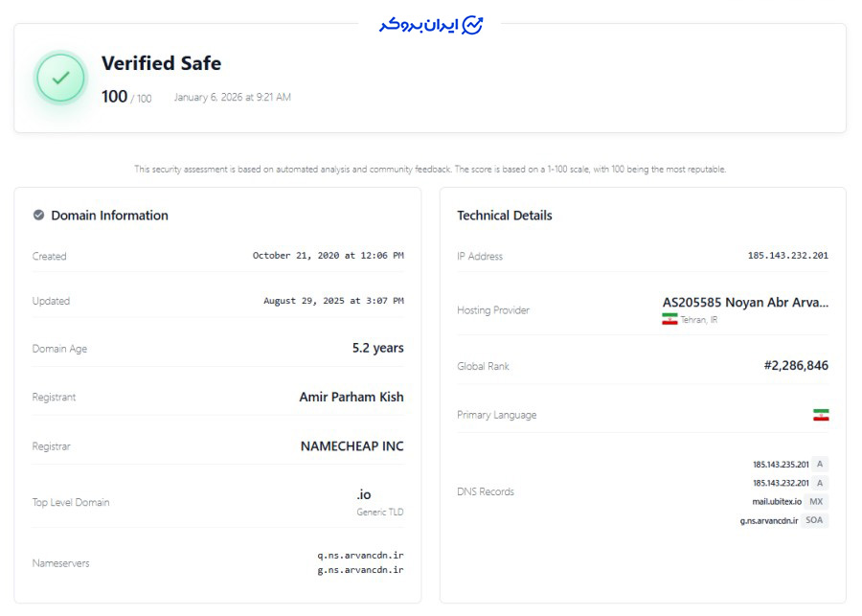862x616 pixels.
Task: Click the Technical Details heading
Action: click(505, 216)
